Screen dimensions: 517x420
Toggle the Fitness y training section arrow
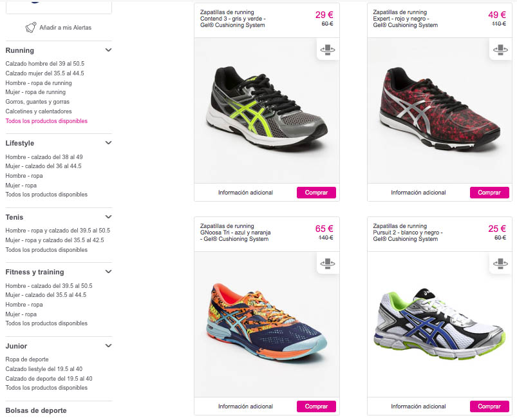108,272
